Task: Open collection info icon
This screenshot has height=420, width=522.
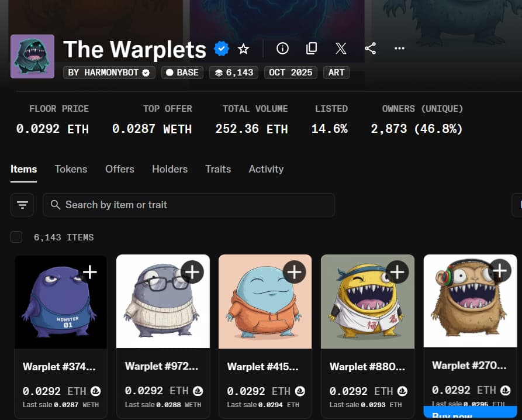Action: tap(282, 49)
